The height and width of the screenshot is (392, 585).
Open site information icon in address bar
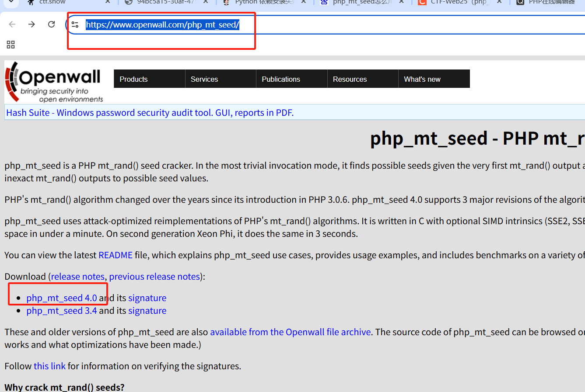click(x=75, y=25)
